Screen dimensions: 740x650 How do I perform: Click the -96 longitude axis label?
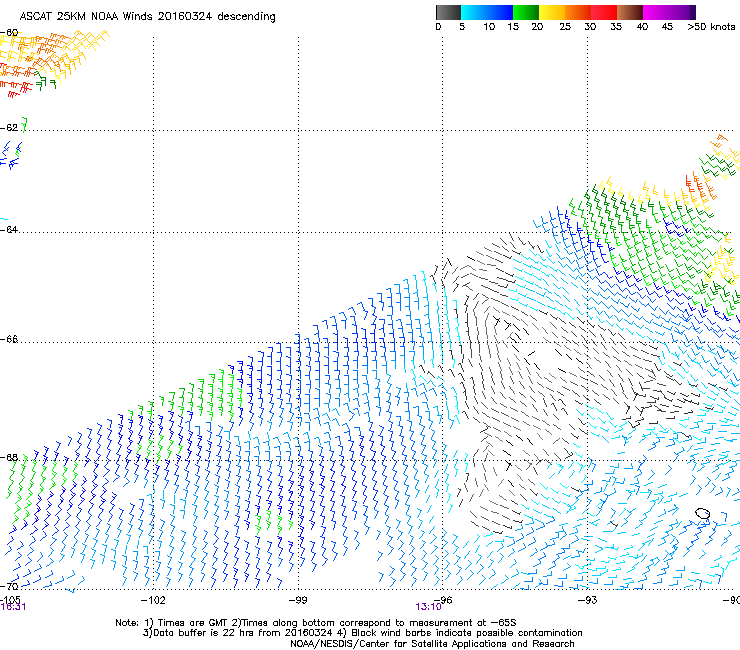click(x=443, y=600)
